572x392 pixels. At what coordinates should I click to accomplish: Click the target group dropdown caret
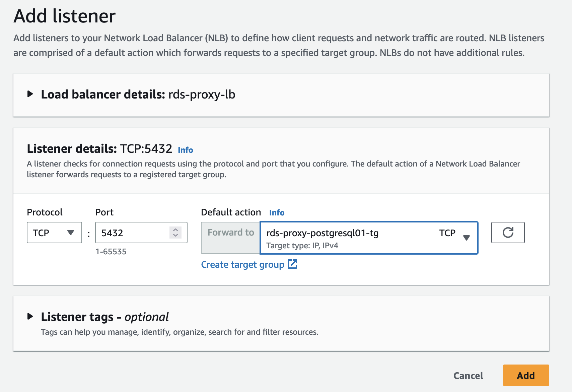pos(466,238)
